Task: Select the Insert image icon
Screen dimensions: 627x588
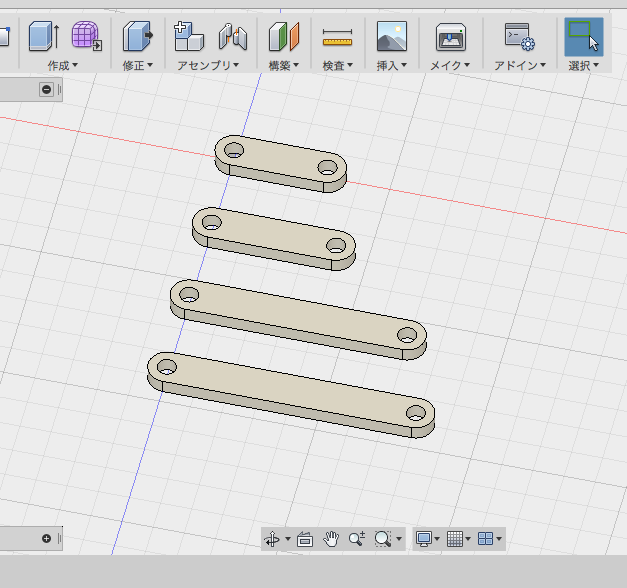Action: tap(392, 36)
